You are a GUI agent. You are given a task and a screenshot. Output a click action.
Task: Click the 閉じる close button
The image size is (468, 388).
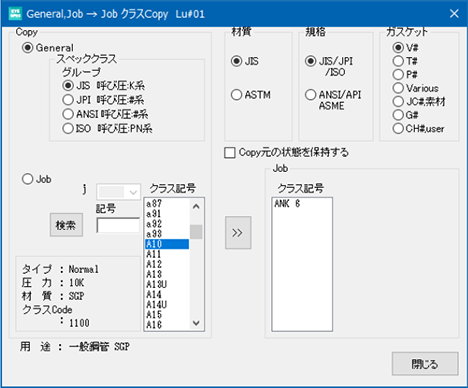[x=425, y=364]
